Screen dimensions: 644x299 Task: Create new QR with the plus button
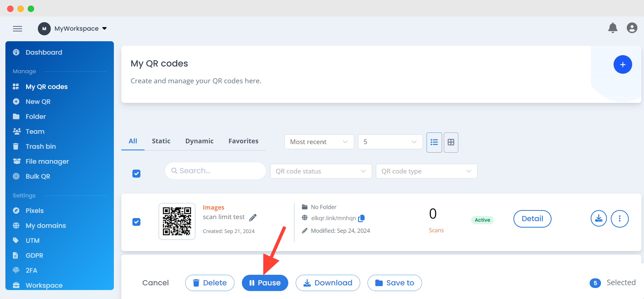pyautogui.click(x=623, y=64)
